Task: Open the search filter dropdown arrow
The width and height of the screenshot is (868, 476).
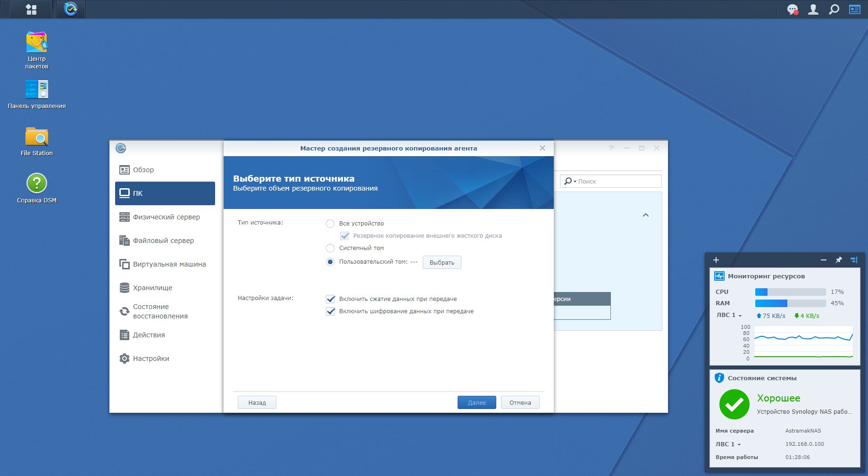Action: coord(575,182)
